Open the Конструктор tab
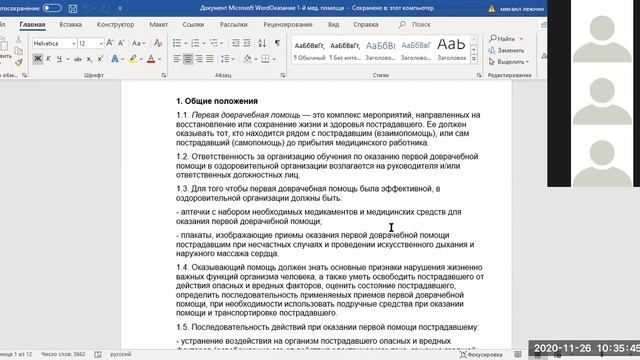This screenshot has height=360, width=640. coord(116,24)
